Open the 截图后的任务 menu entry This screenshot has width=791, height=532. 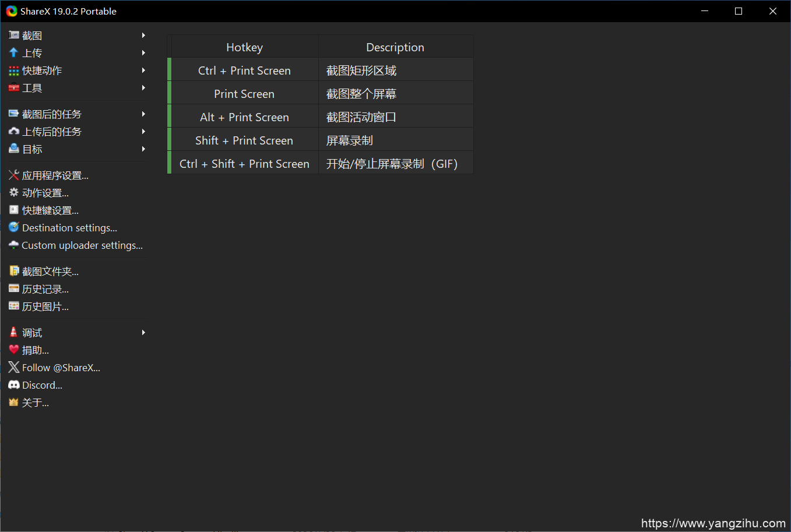pyautogui.click(x=52, y=114)
